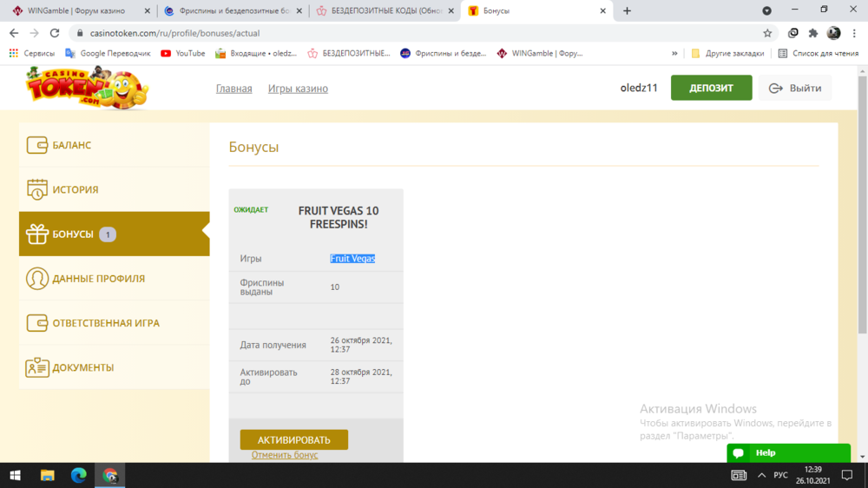Select the Бонусы gift icon
Image resolution: width=868 pixels, height=488 pixels.
click(36, 234)
